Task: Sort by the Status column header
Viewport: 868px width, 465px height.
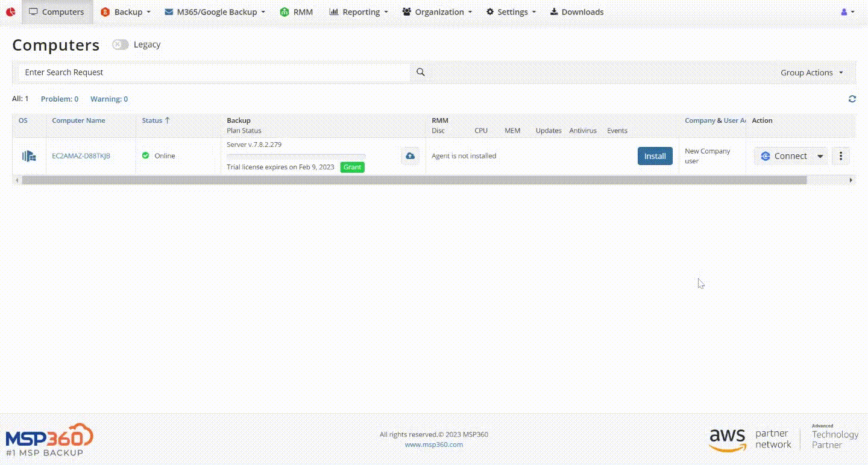Action: (156, 120)
